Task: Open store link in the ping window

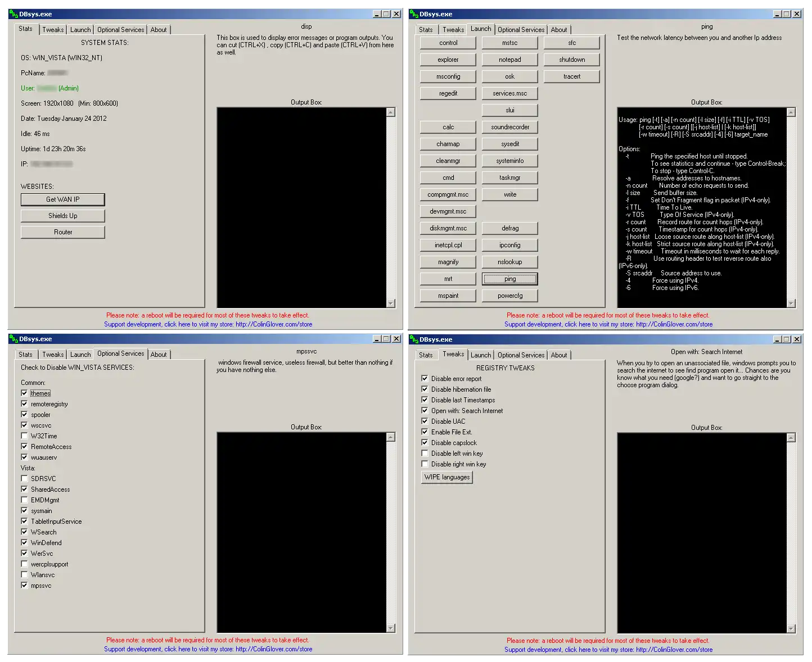Action: [608, 324]
